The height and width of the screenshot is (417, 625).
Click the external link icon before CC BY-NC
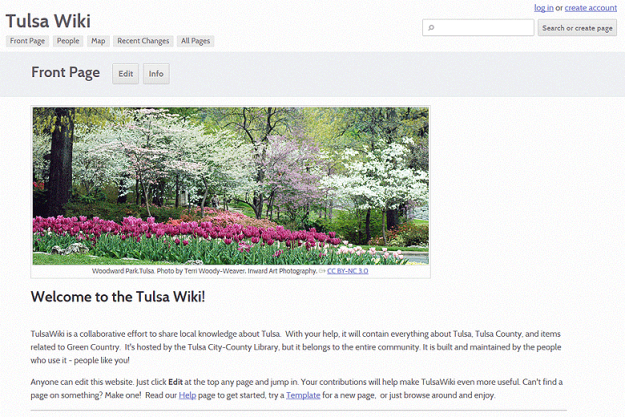[322, 271]
